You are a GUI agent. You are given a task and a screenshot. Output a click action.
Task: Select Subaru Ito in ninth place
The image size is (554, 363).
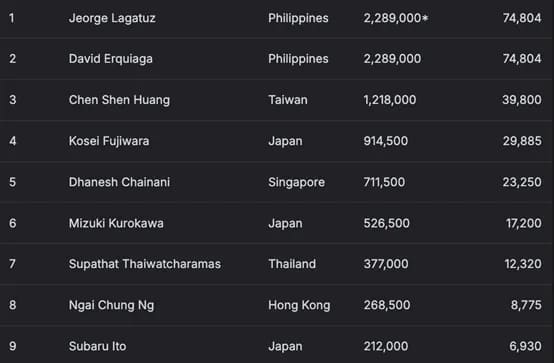(98, 346)
